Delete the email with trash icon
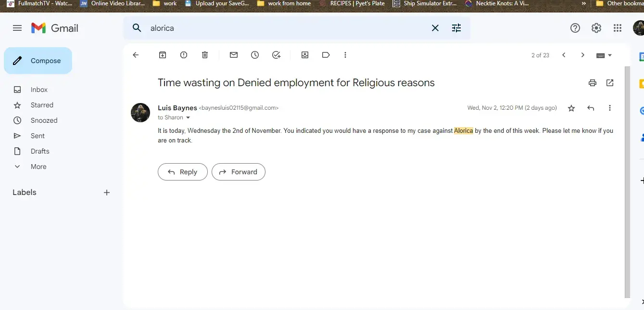The height and width of the screenshot is (310, 644). click(x=205, y=55)
